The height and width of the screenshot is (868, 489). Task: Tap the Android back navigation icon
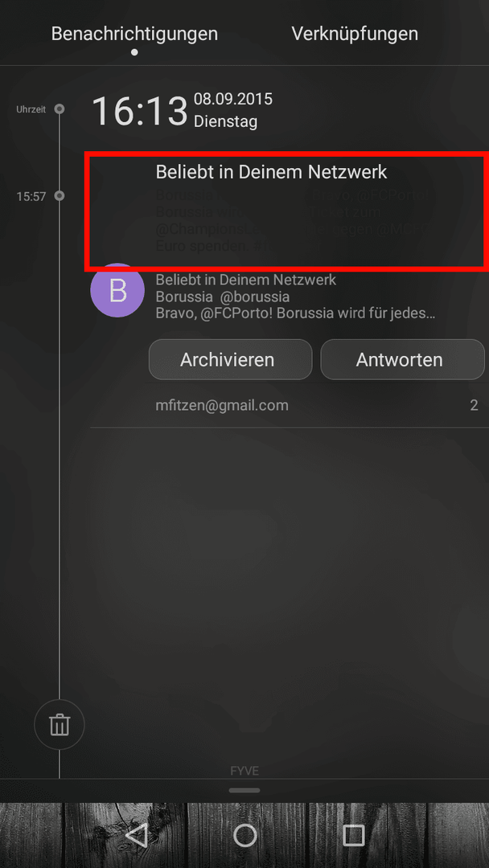click(x=136, y=835)
